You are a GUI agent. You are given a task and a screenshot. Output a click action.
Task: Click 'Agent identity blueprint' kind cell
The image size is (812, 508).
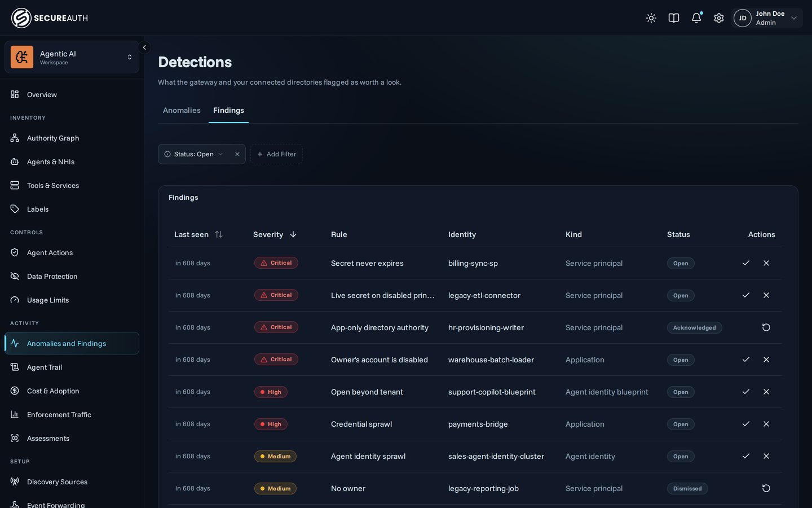(607, 392)
